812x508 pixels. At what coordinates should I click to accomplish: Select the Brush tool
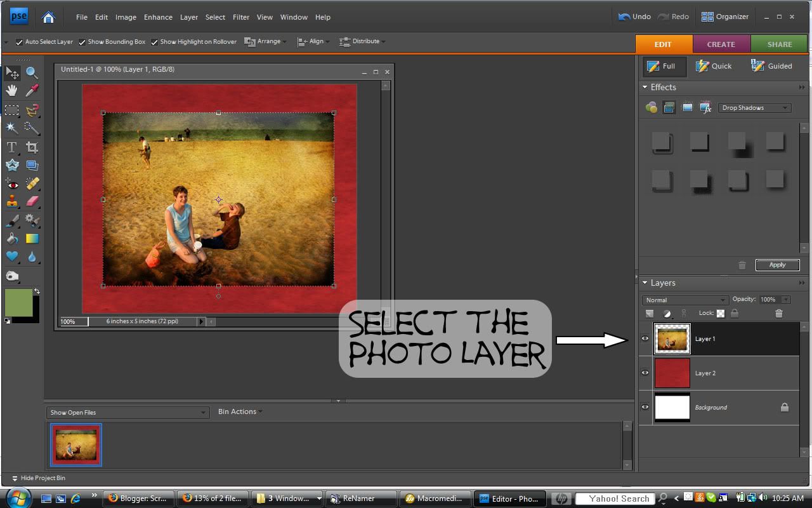(12, 220)
